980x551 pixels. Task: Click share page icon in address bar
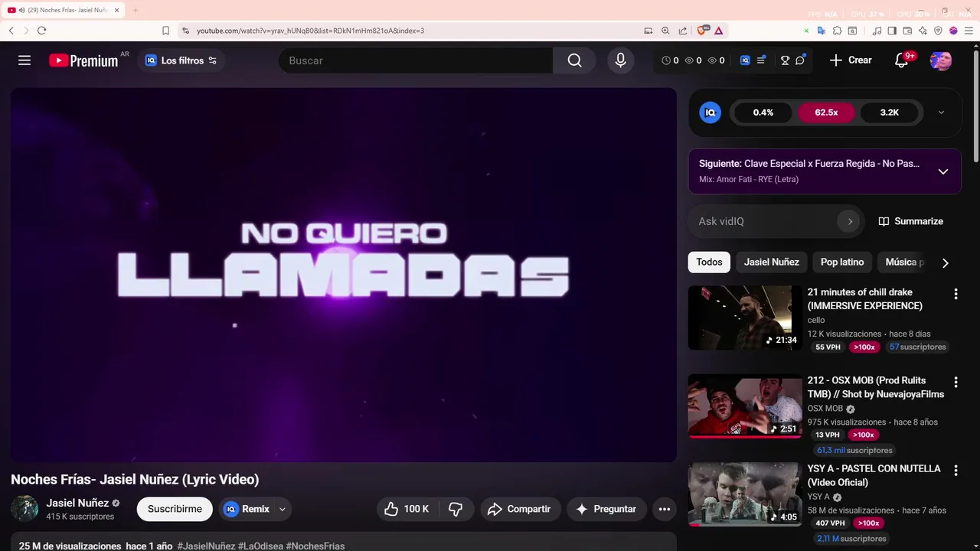coord(682,31)
